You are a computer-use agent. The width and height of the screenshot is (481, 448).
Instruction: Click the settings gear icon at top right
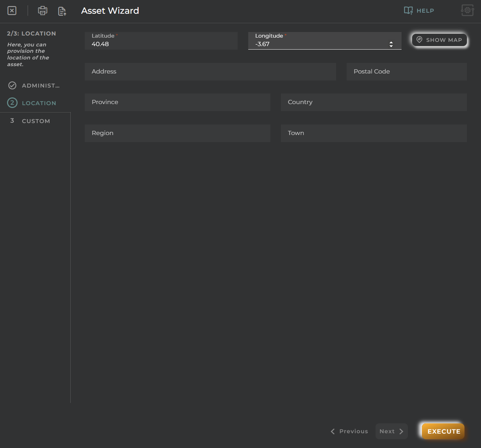pyautogui.click(x=467, y=11)
